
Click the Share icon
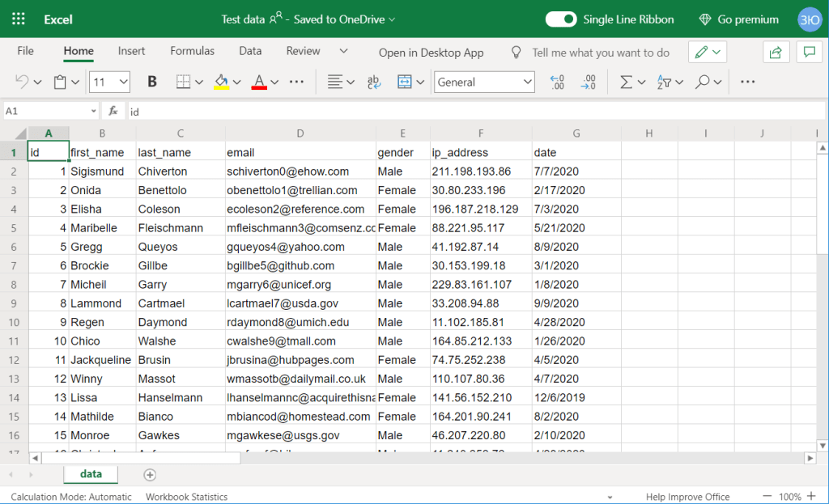click(x=776, y=51)
